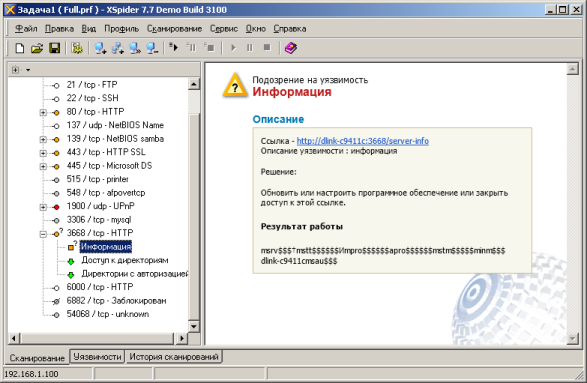Viewport: 587px width, 383px height.
Task: Click the New task document icon
Action: coord(20,48)
